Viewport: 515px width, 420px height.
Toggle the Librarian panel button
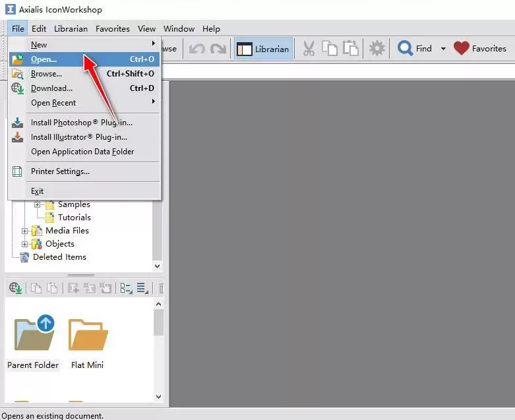tap(263, 49)
